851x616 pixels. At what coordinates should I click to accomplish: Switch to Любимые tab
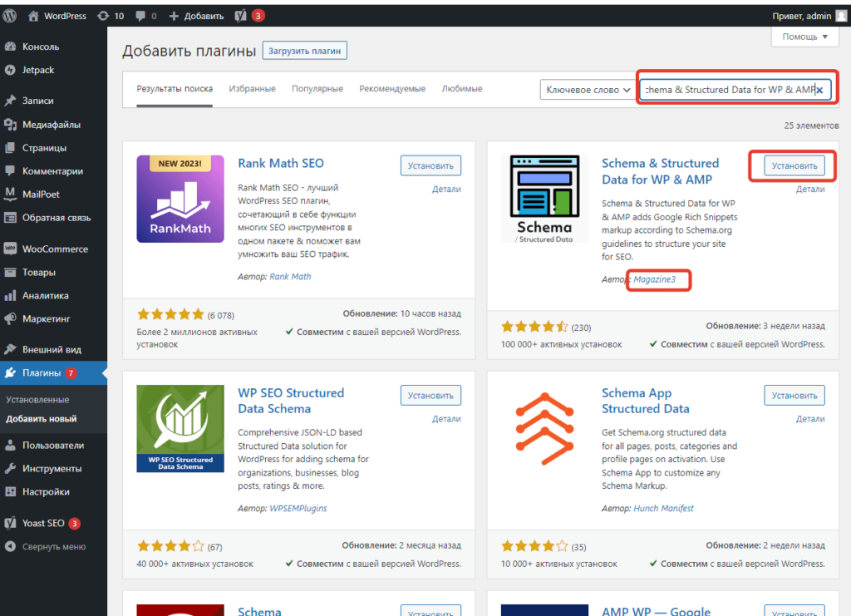tap(462, 88)
